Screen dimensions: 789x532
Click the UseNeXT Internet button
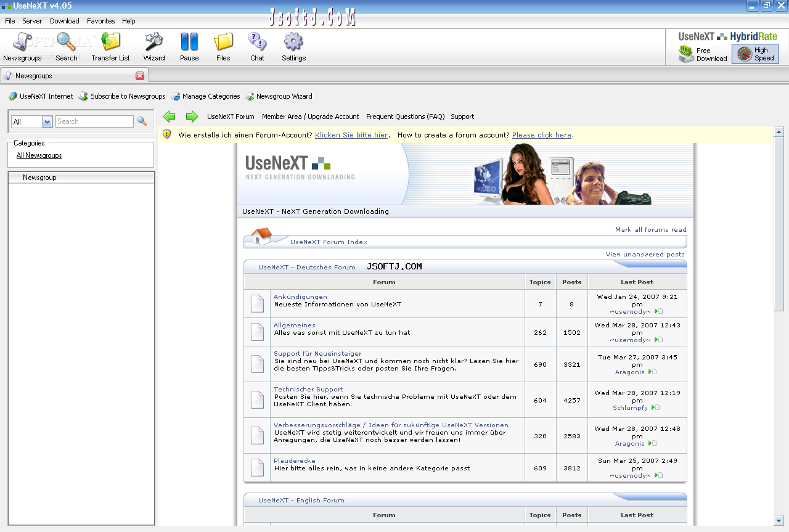tap(41, 96)
